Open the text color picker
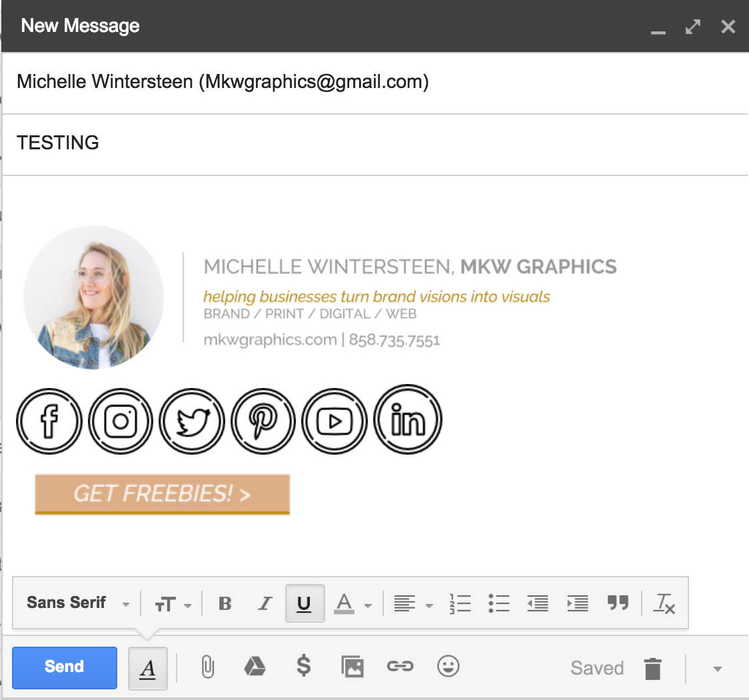 353,604
